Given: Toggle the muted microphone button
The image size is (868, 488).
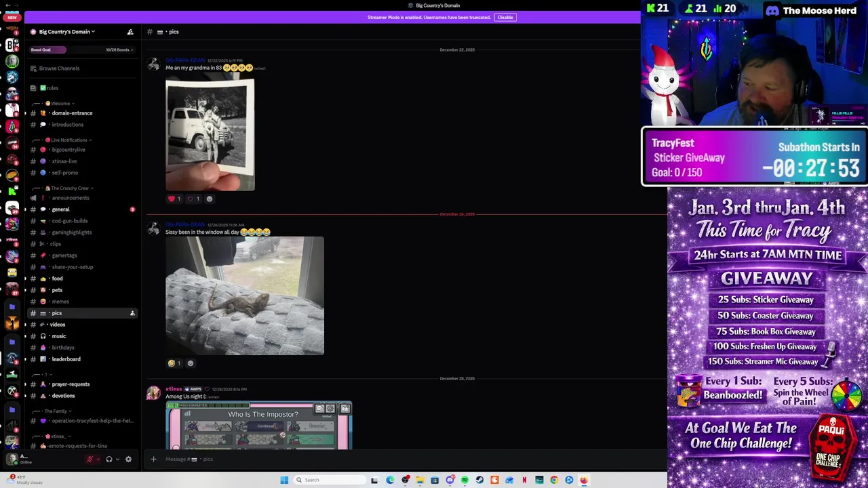Looking at the screenshot, I should [90, 459].
